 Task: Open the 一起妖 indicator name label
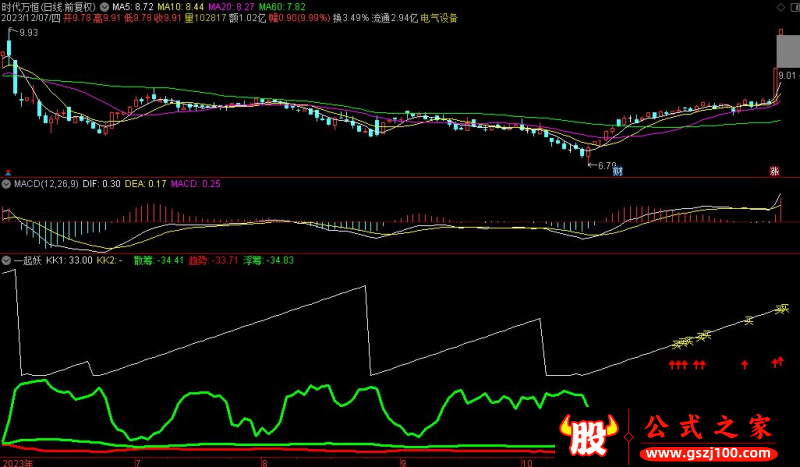26,260
